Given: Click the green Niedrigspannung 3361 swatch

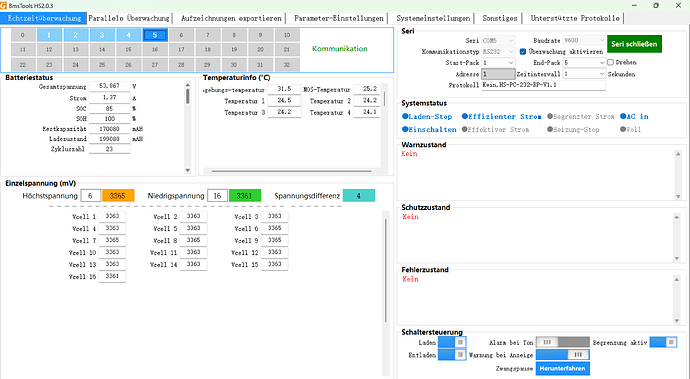Looking at the screenshot, I should pyautogui.click(x=245, y=196).
